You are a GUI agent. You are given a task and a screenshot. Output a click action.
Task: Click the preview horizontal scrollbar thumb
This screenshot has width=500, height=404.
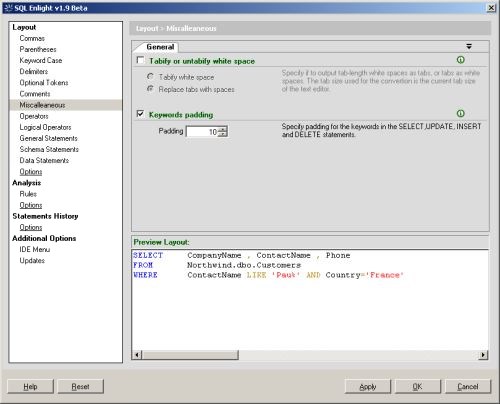point(190,355)
